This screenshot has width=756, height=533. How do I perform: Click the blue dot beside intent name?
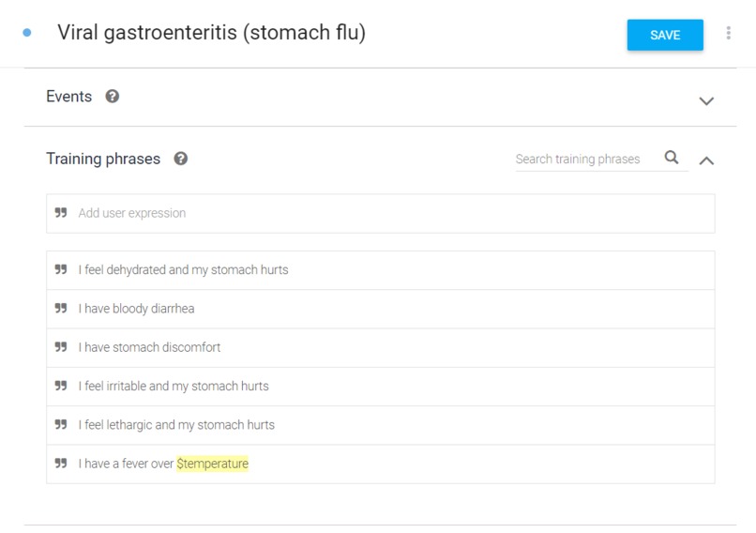(x=27, y=33)
